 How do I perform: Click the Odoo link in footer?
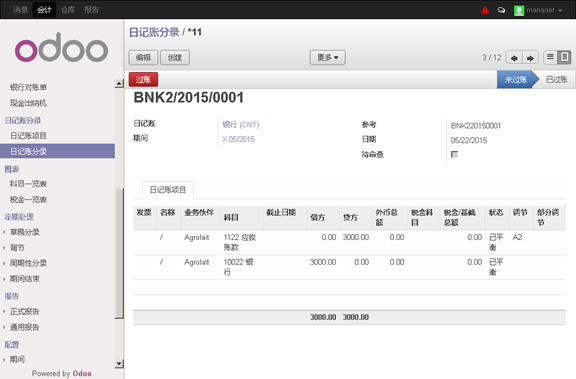82,373
